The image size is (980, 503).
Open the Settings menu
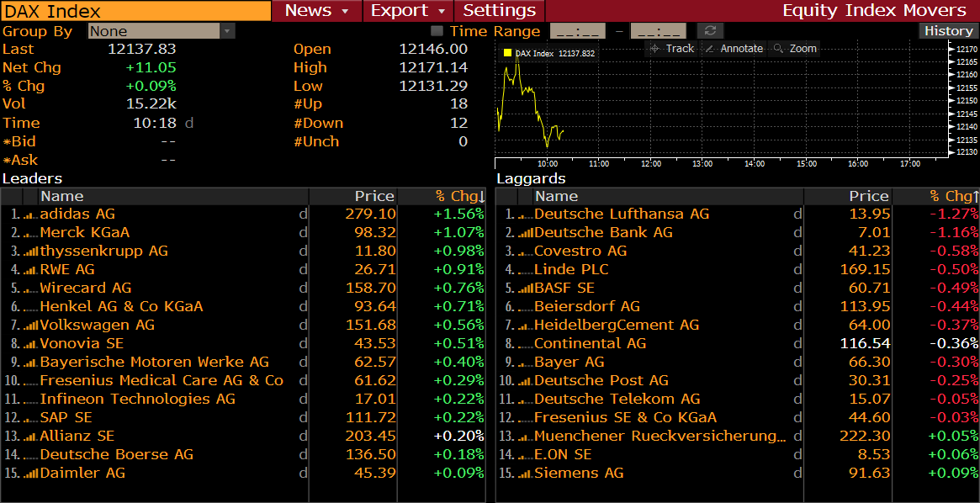pyautogui.click(x=499, y=11)
